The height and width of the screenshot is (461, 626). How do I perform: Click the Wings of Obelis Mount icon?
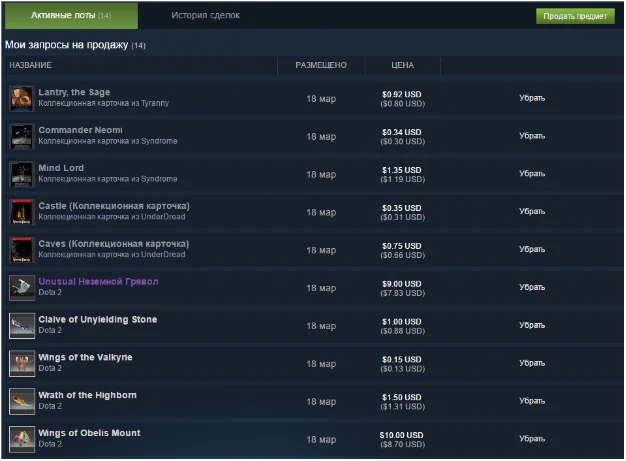click(x=21, y=439)
